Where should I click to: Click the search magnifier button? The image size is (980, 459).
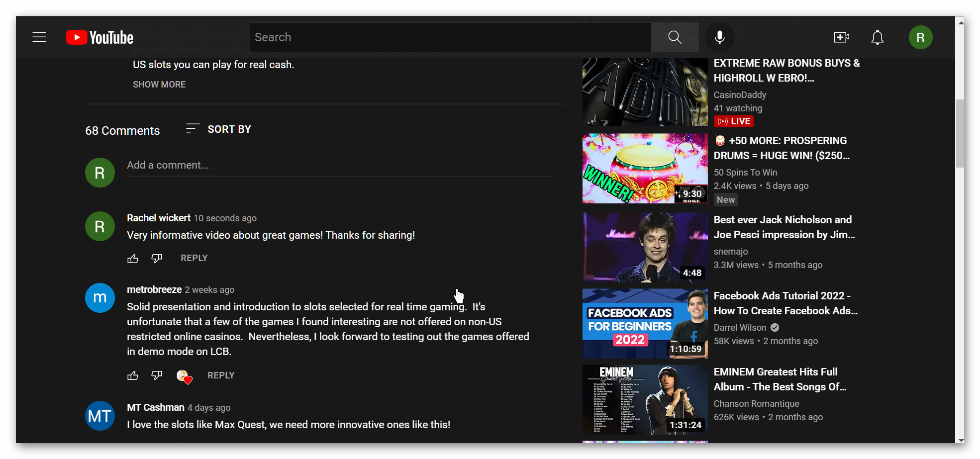pos(675,37)
